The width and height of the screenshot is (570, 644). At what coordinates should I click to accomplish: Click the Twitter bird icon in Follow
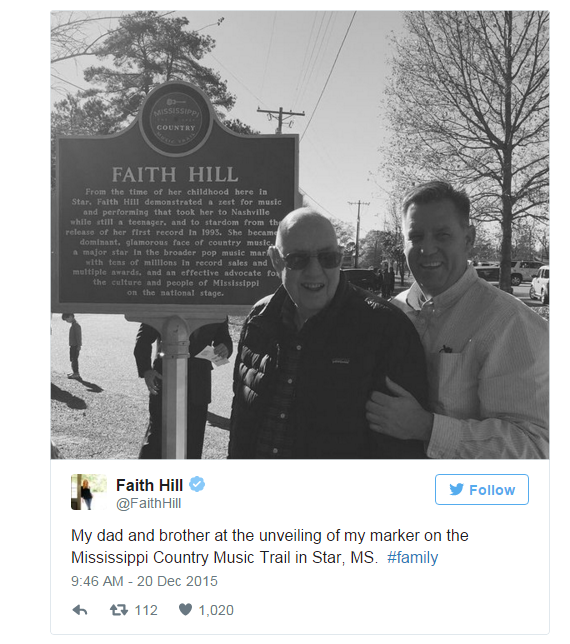[x=456, y=489]
